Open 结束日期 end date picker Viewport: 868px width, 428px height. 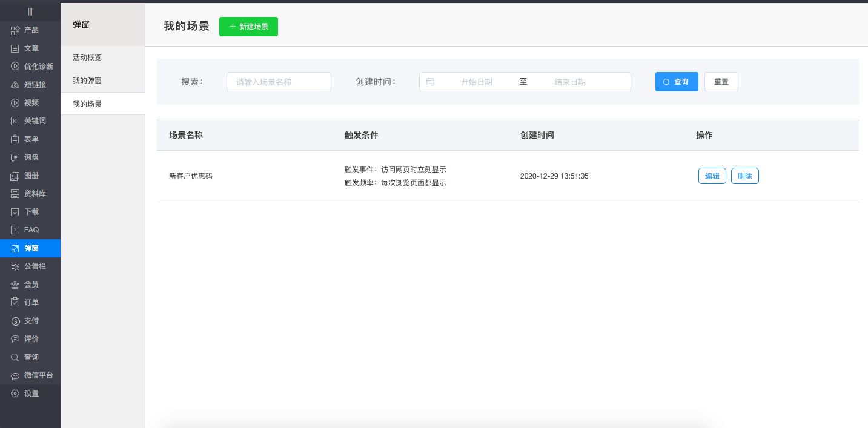[x=570, y=82]
